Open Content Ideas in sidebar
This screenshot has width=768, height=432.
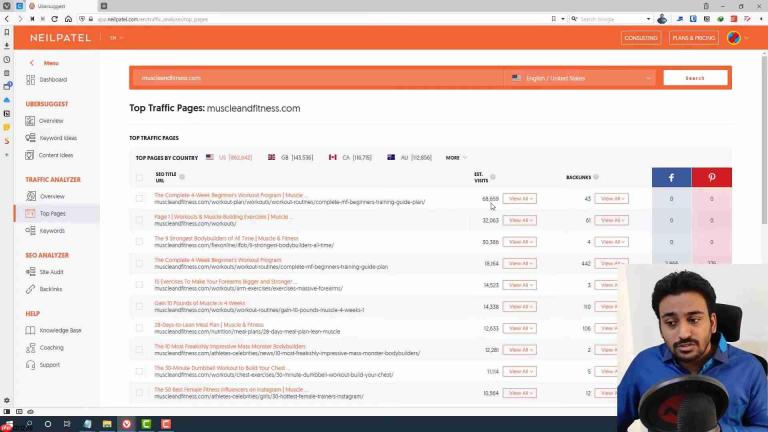pyautogui.click(x=56, y=155)
